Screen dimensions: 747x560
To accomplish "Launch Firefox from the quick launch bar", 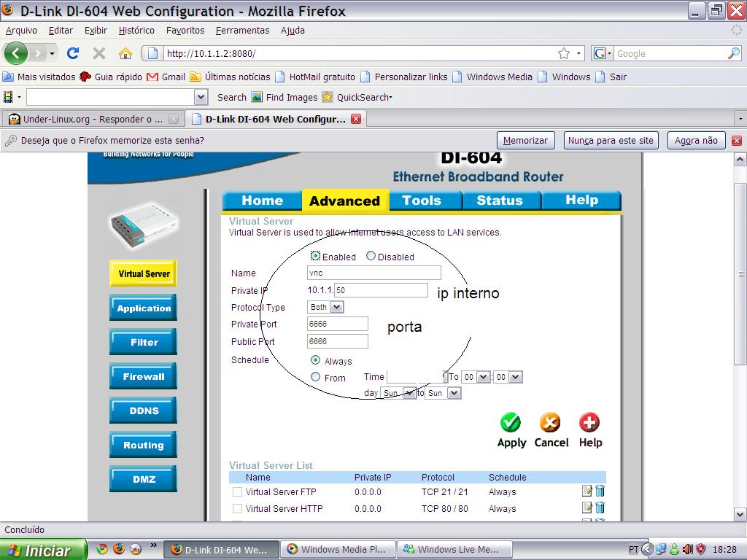I will point(119,549).
